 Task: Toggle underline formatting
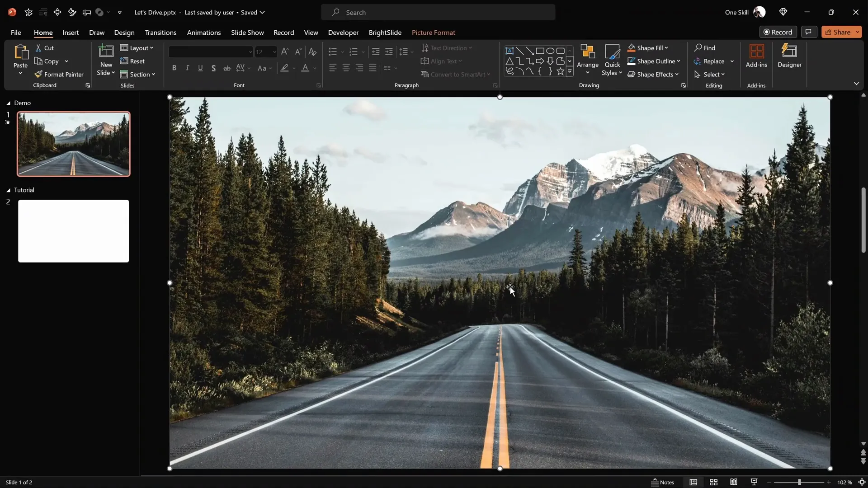pos(200,68)
